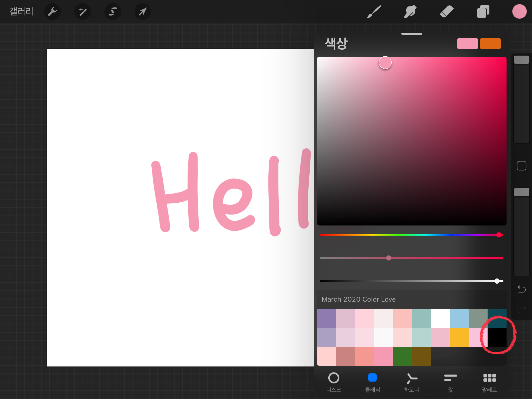Open the Layers panel
The width and height of the screenshot is (532, 399).
coord(483,11)
